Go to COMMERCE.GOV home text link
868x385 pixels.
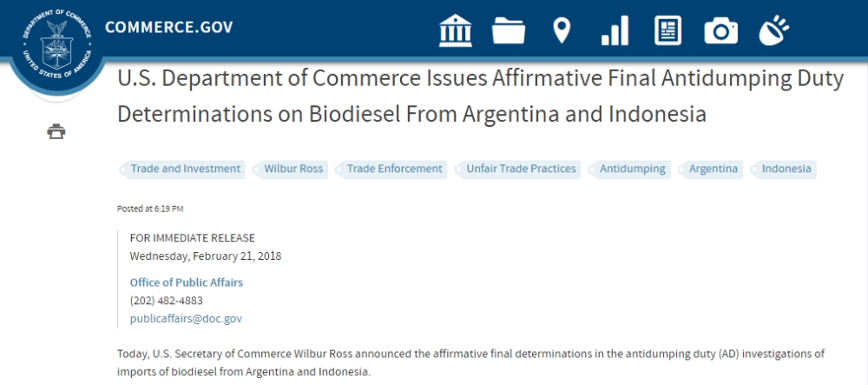(x=169, y=27)
